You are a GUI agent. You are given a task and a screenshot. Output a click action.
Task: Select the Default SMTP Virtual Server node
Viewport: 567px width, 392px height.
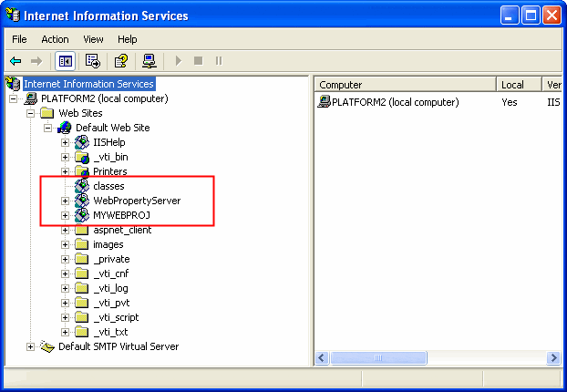(118, 346)
